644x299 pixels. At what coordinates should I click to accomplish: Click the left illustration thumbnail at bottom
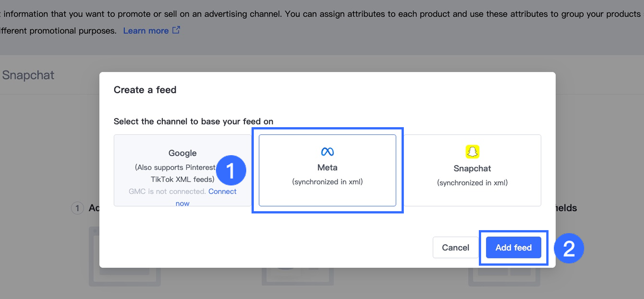pyautogui.click(x=125, y=276)
